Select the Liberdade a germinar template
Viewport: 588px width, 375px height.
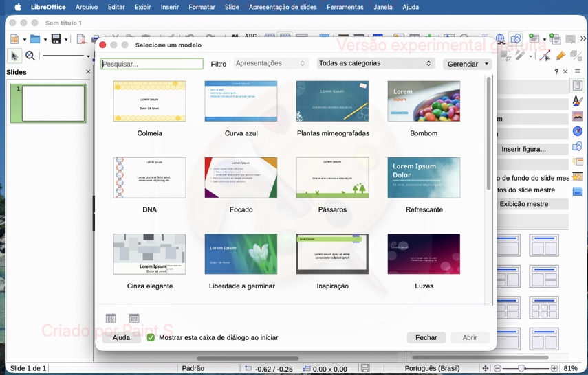pos(241,254)
